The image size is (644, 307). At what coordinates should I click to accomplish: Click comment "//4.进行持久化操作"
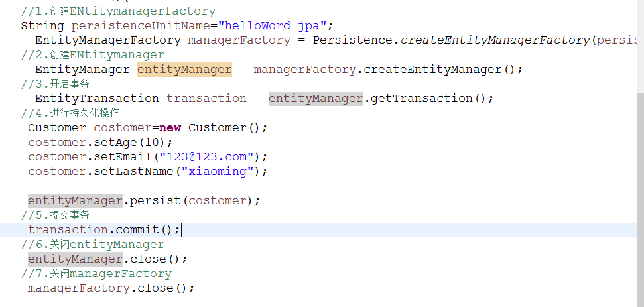tap(70, 113)
